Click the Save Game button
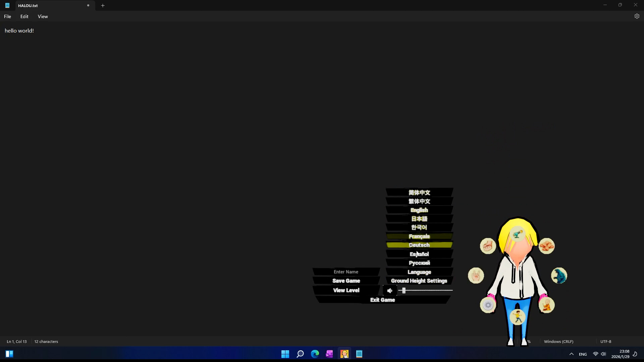 coord(346,281)
